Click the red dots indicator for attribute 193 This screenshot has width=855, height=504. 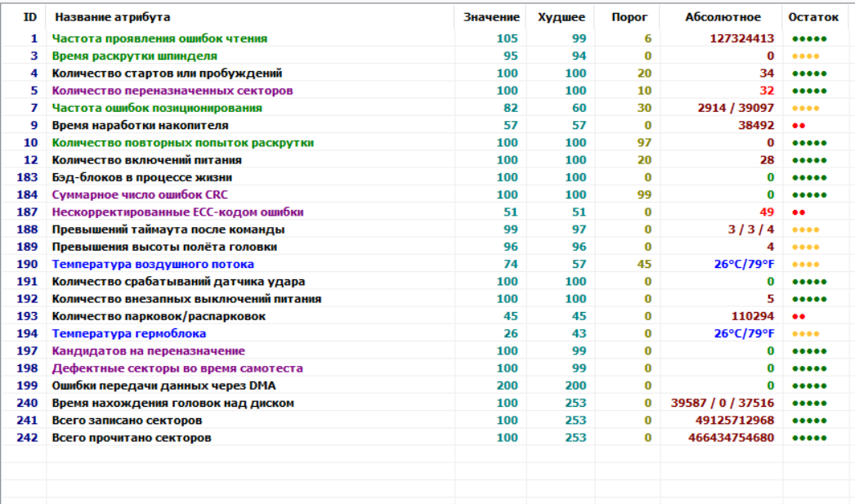click(798, 316)
